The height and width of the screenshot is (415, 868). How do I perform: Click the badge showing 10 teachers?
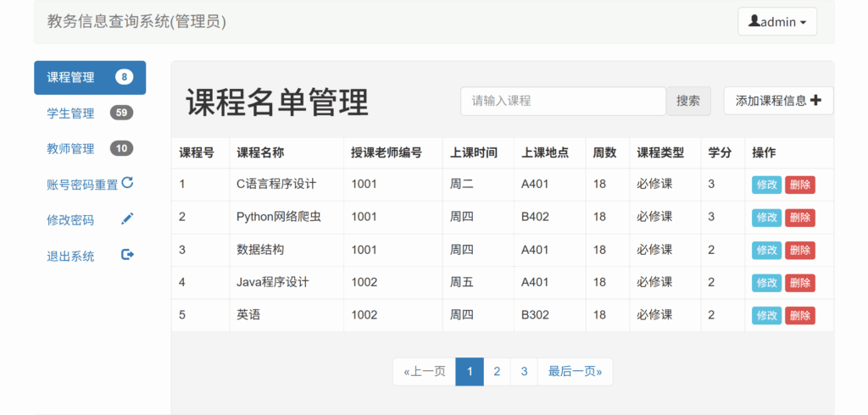point(122,148)
